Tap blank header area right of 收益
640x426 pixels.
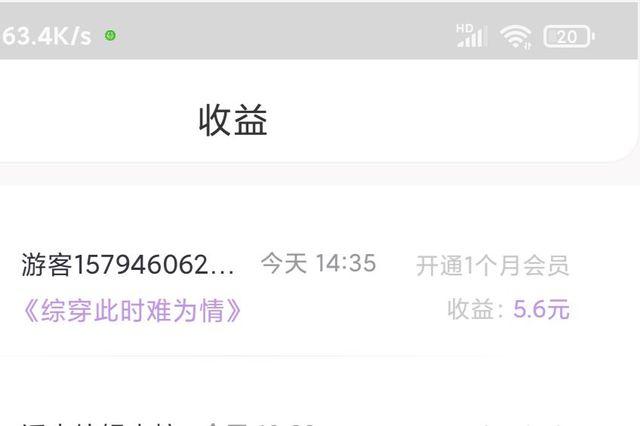coord(449,120)
